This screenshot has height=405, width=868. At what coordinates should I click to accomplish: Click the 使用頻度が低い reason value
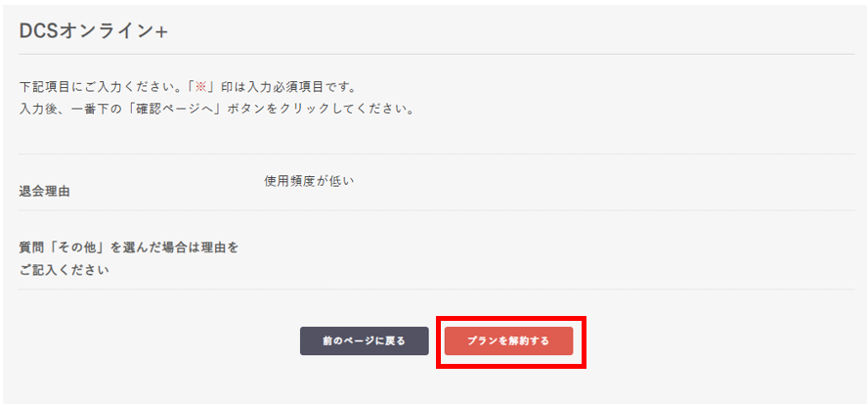point(308,181)
